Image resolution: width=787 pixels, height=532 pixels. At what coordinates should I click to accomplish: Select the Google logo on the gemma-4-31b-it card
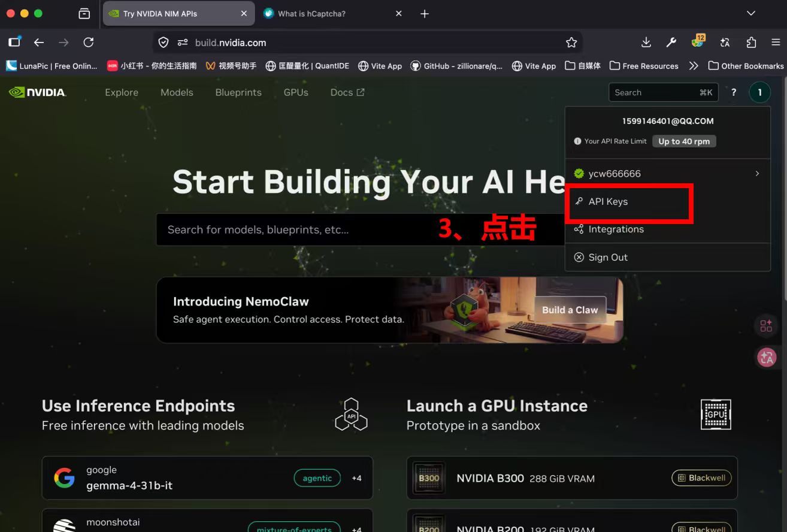pyautogui.click(x=64, y=477)
